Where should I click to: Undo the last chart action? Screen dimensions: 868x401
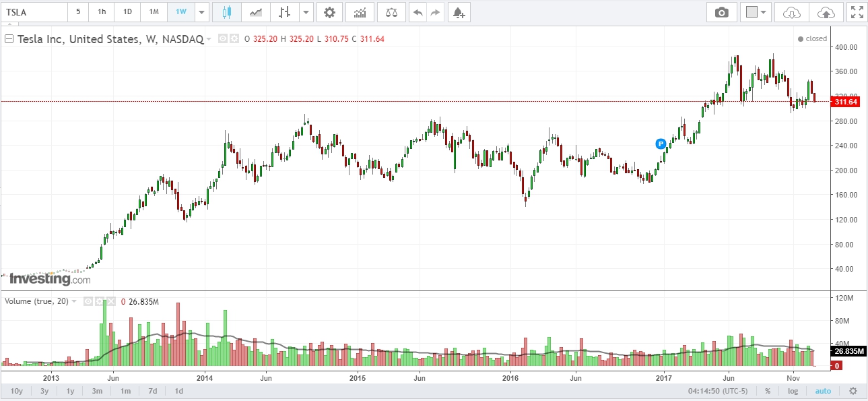pos(418,12)
